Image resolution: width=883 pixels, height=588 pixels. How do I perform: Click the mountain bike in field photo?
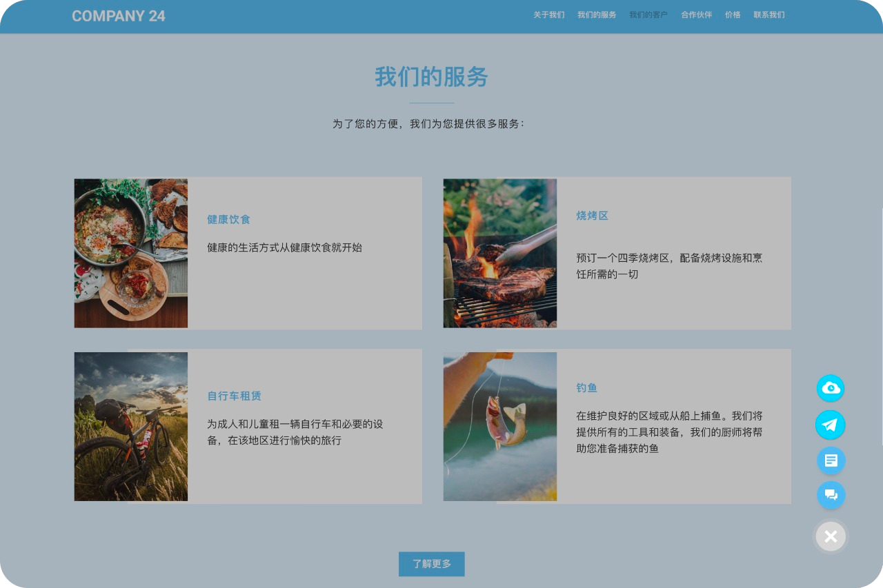[131, 427]
